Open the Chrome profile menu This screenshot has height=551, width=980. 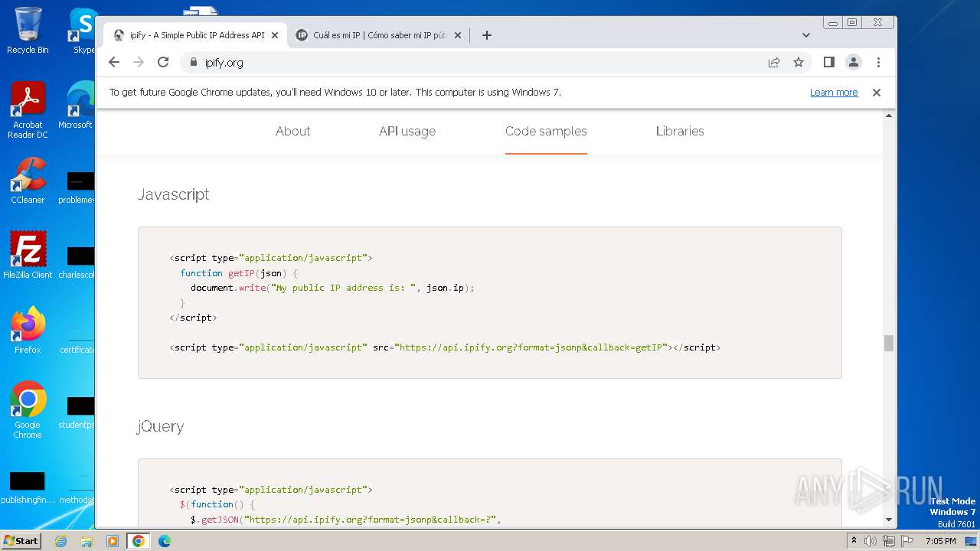click(854, 62)
